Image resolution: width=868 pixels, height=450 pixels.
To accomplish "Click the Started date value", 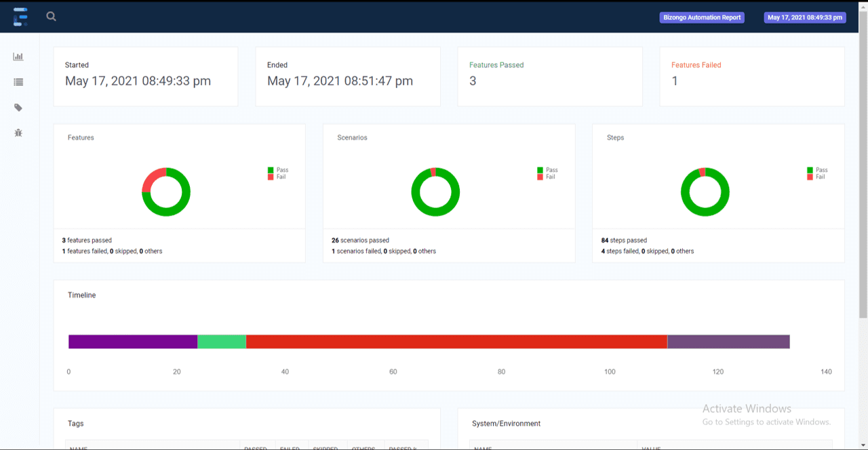I will pyautogui.click(x=138, y=81).
